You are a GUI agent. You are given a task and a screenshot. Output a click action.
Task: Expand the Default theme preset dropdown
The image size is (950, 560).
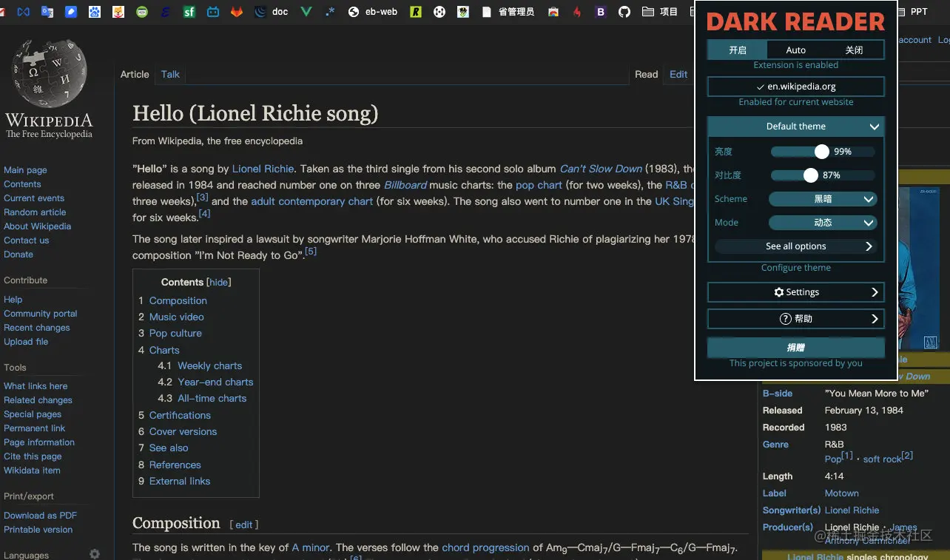[x=796, y=126]
